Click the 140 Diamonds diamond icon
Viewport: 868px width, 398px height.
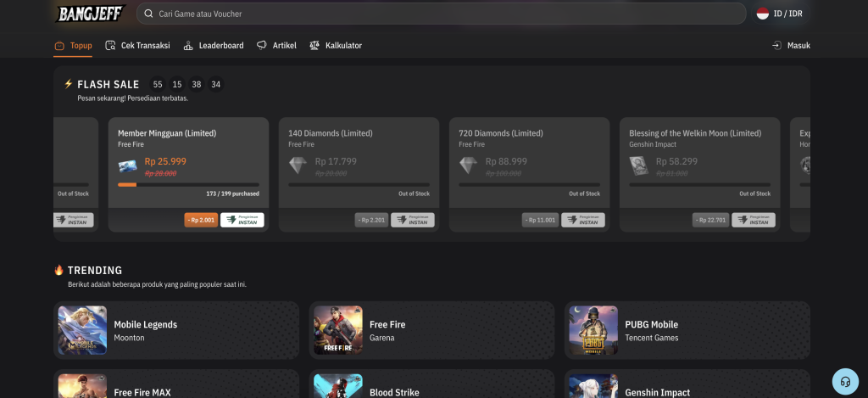tap(298, 165)
